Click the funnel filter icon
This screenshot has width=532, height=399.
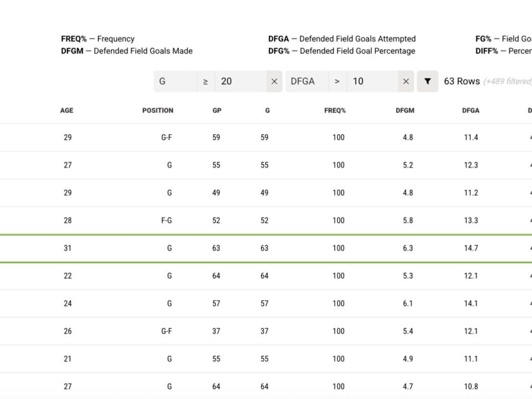[x=427, y=81]
